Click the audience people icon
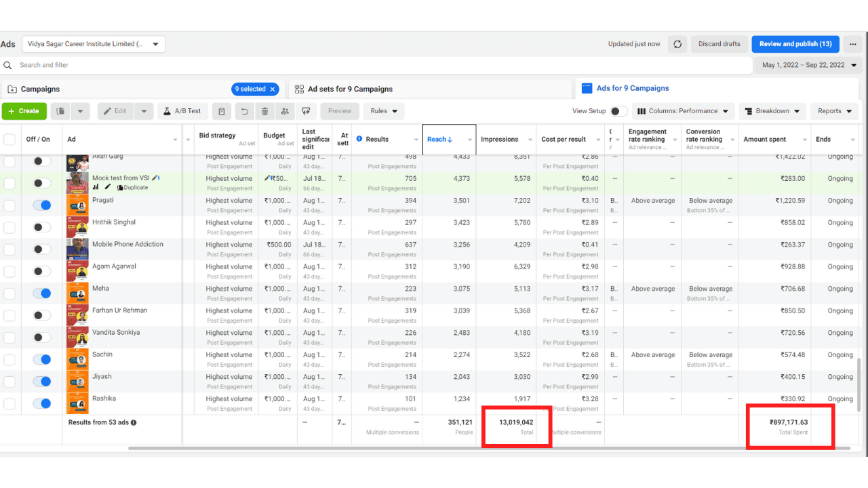868x488 pixels. coord(285,111)
